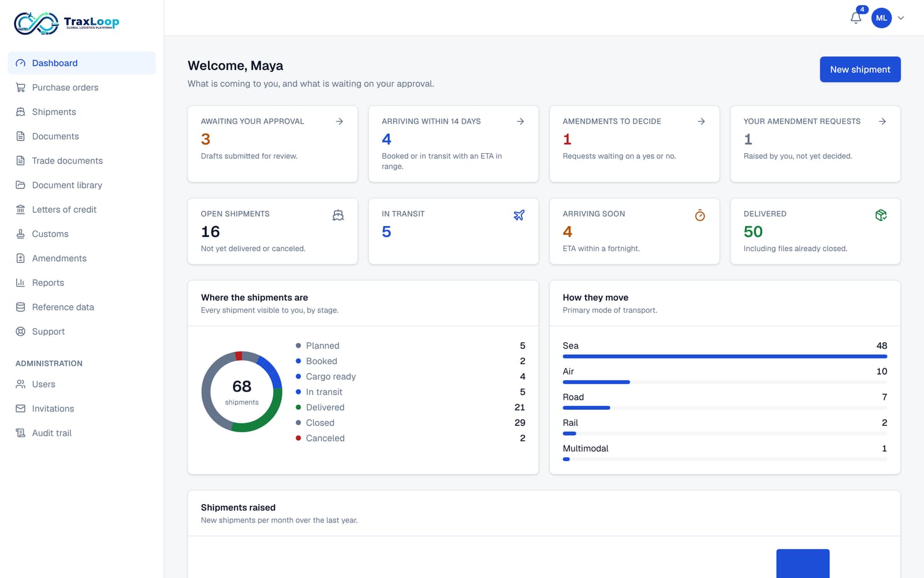Click the New shipment button

coord(860,69)
